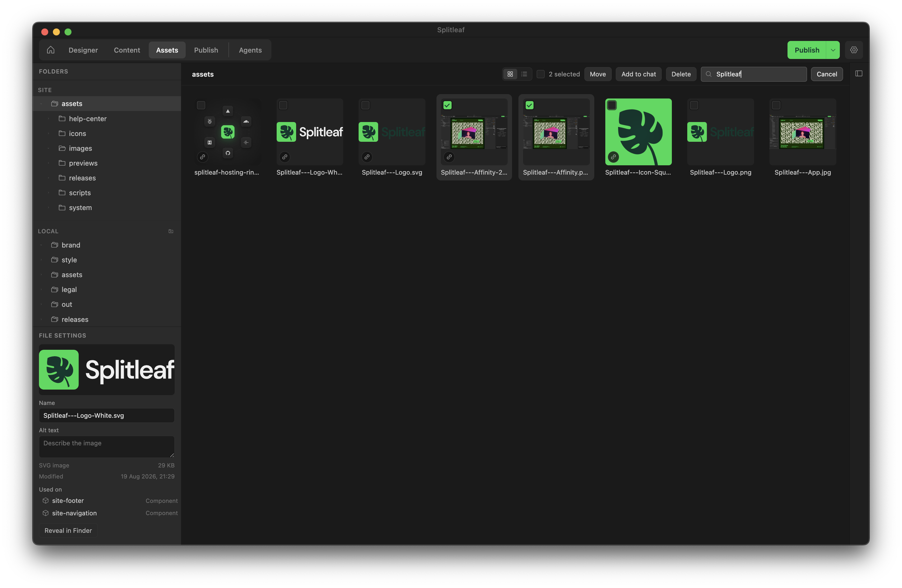Viewport: 902px width, 588px height.
Task: Uncheck Splitleaf---Affinity.p checkbox
Action: (529, 105)
